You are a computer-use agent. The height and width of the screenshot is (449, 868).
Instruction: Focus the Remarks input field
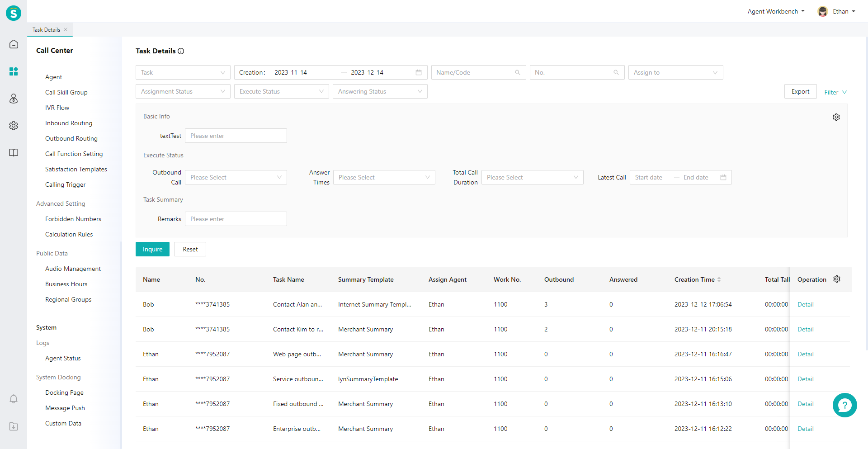[x=236, y=219]
